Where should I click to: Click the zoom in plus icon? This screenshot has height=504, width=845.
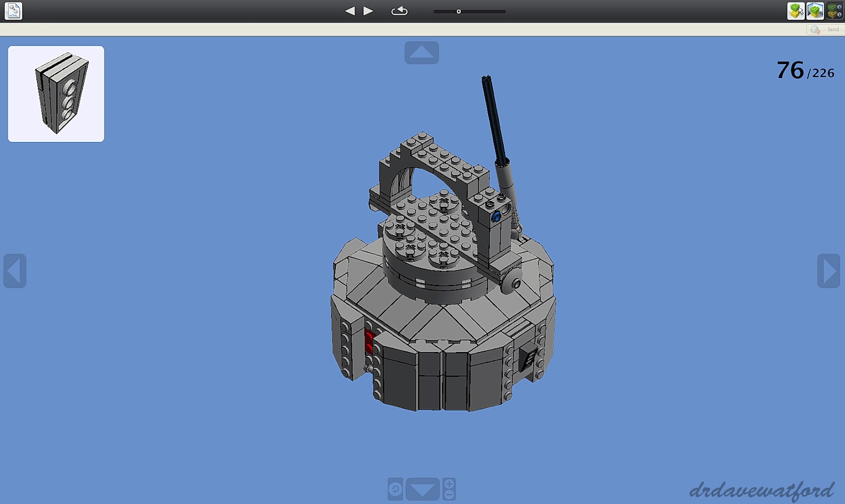coord(449,483)
